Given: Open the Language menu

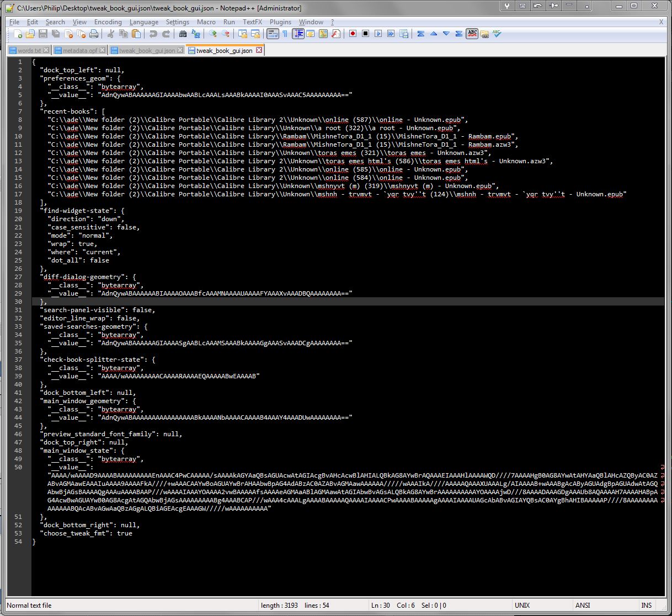Looking at the screenshot, I should pyautogui.click(x=144, y=22).
